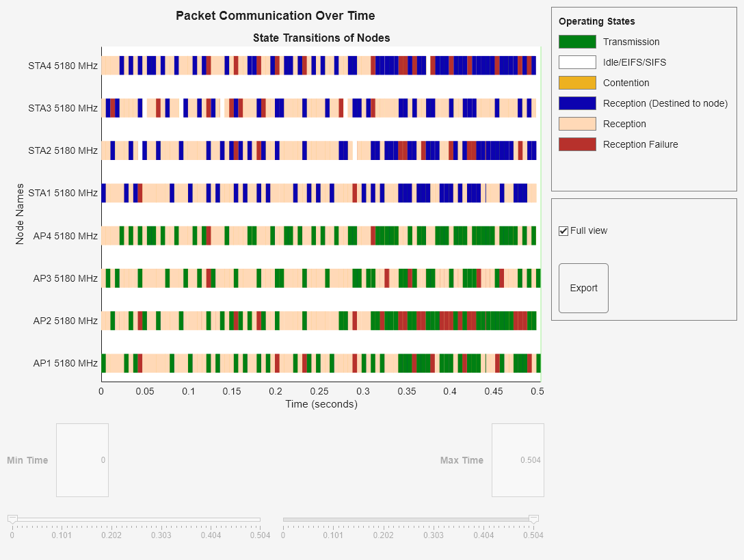This screenshot has height=560, width=744.
Task: Enable Full view display mode
Action: (x=563, y=230)
